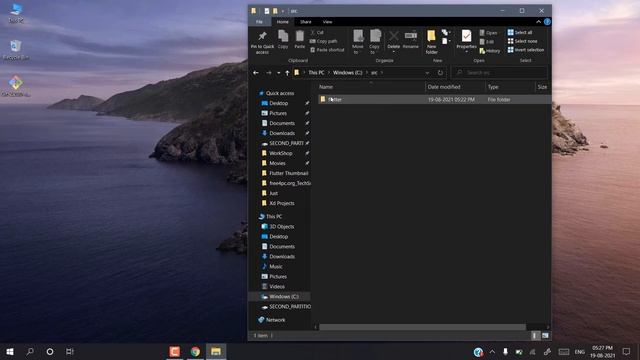Show hidden system tray icons
Screen dimensions: 640x360
point(492,351)
